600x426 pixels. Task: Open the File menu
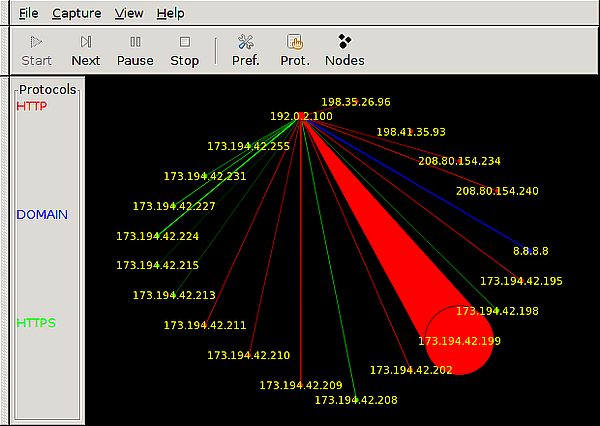click(29, 13)
